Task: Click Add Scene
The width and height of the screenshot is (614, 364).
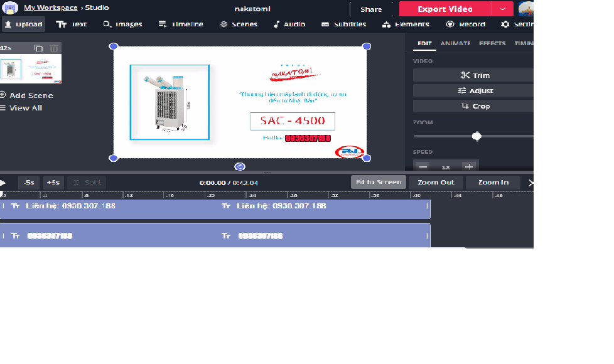Action: click(26, 95)
